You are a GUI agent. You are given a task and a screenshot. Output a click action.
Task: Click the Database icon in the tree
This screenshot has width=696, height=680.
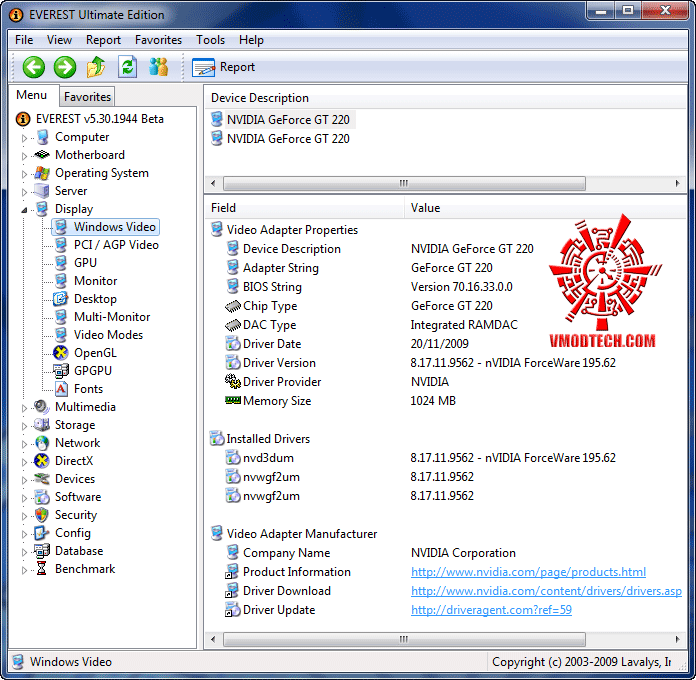click(42, 551)
